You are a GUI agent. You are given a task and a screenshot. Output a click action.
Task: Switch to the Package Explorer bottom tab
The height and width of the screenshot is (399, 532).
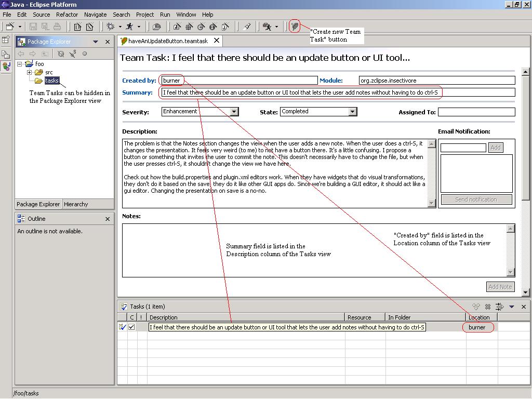click(38, 204)
